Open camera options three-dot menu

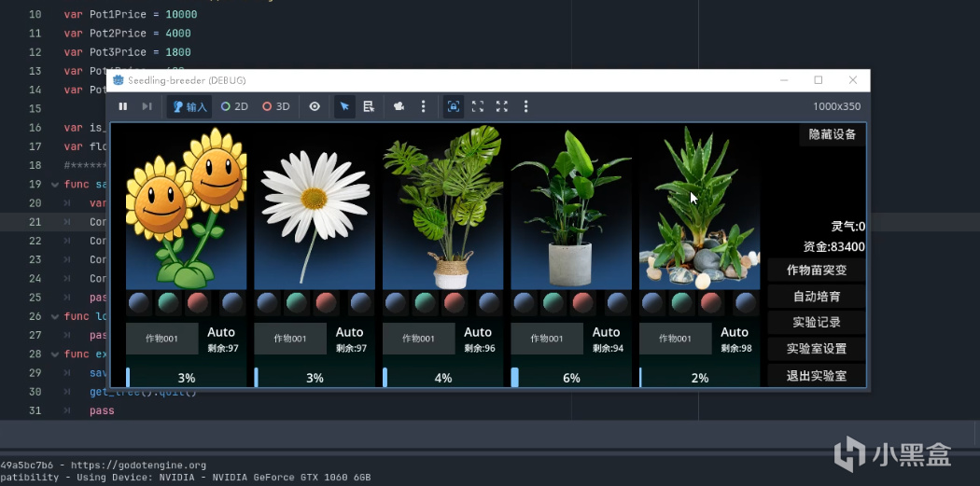(x=423, y=107)
